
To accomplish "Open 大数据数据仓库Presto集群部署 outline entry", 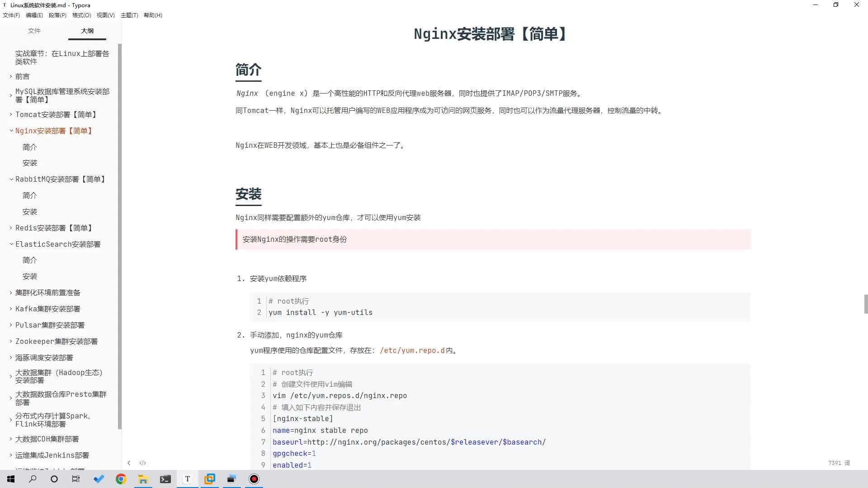I will coord(61,398).
